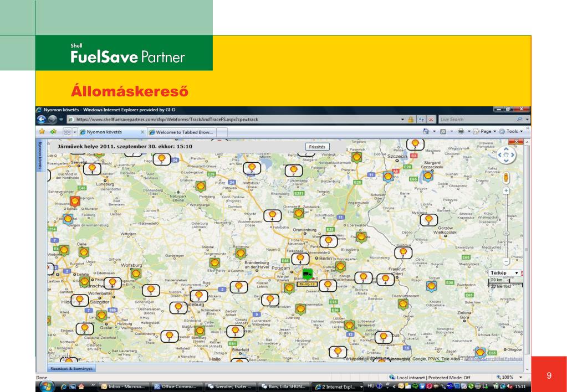Image resolution: width=567 pixels, height=392 pixels.
Task: Click the Frissítés button
Action: [x=317, y=147]
